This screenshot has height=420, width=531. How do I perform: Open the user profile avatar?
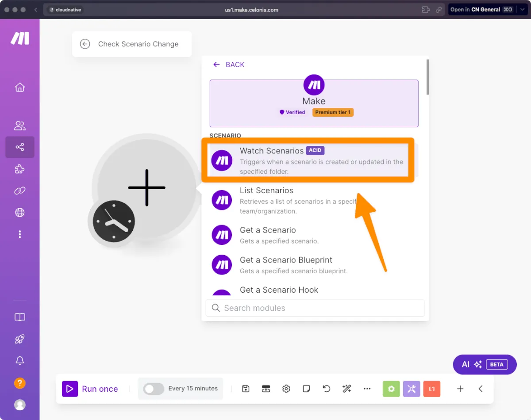pos(20,405)
